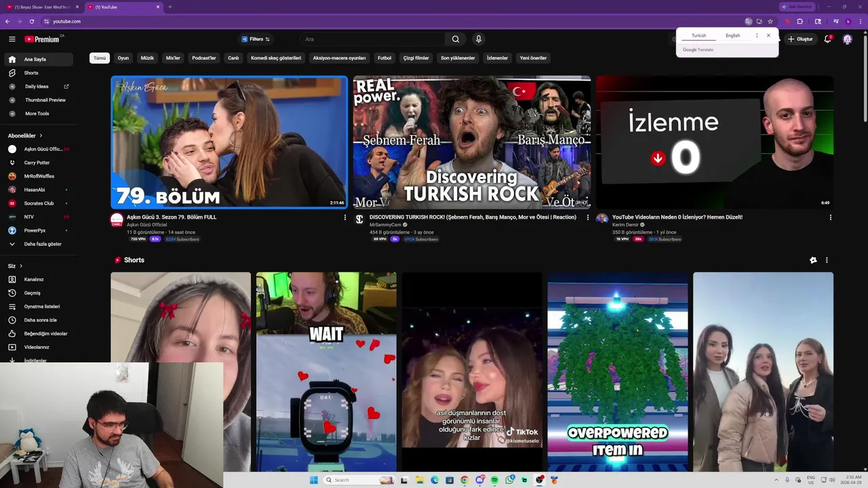Click the Ask Gemini button
Image resolution: width=868 pixels, height=488 pixels.
click(x=797, y=7)
